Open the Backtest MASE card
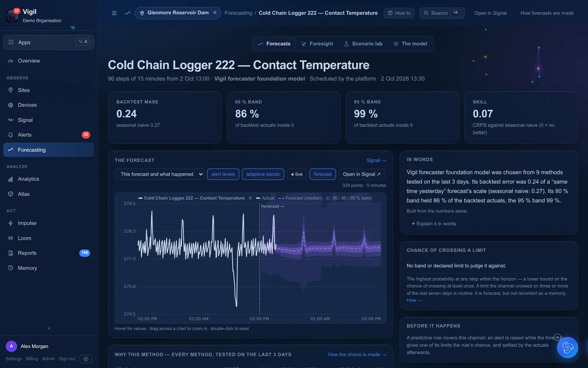 (x=165, y=117)
